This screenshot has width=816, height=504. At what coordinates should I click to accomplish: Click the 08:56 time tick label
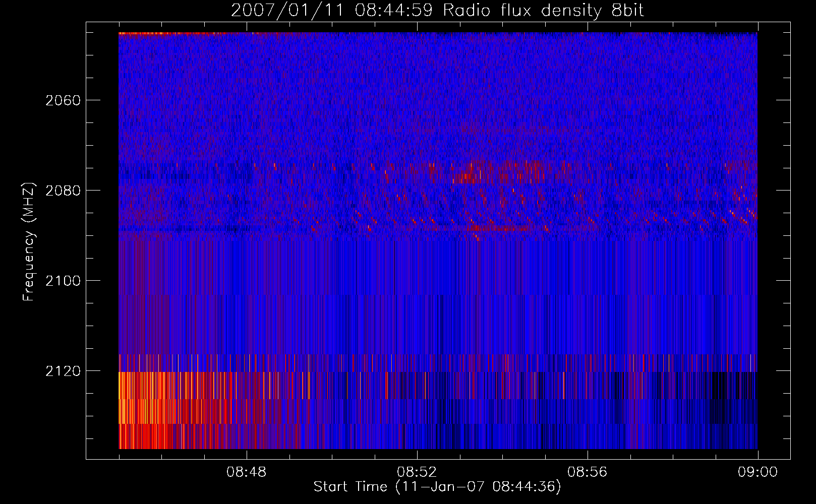pos(588,472)
